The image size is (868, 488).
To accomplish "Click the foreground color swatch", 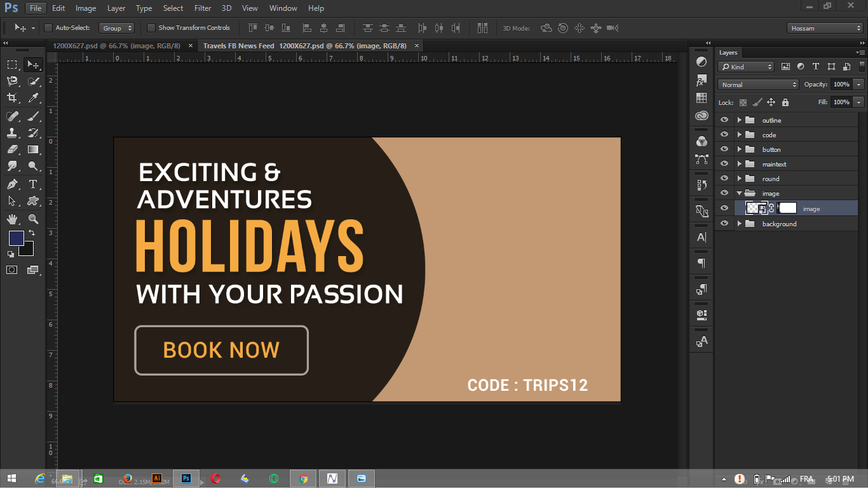I will [17, 240].
